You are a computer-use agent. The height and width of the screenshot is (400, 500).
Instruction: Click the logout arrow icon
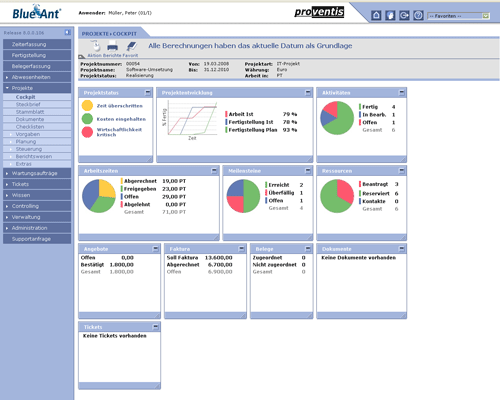404,15
